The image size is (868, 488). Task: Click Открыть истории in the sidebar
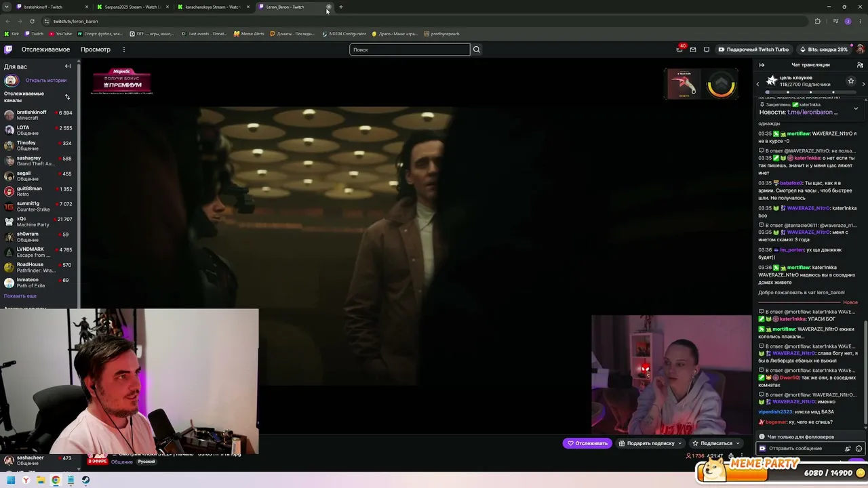[x=46, y=81]
